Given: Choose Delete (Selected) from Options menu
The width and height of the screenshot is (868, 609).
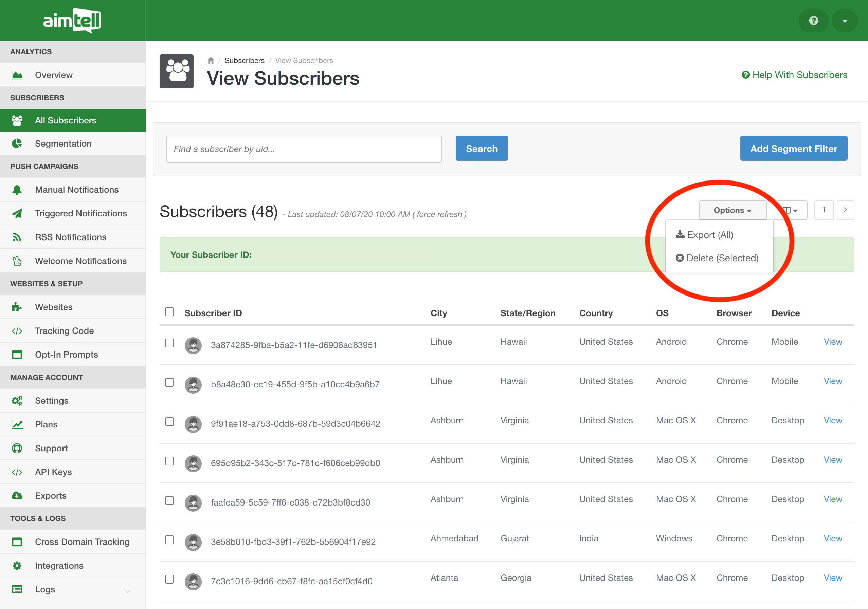Looking at the screenshot, I should (x=717, y=258).
